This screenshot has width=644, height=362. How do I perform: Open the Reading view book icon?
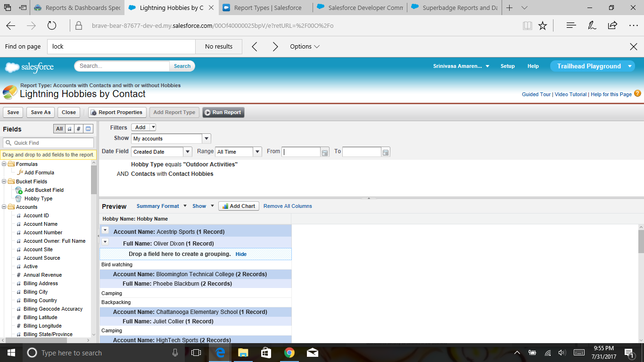coord(527,26)
